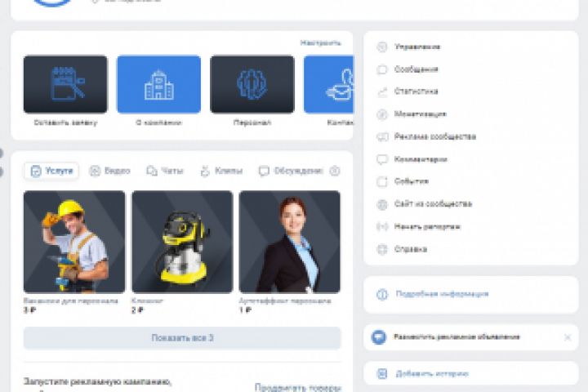
Task: Open the Управление gear icon
Action: pos(381,47)
